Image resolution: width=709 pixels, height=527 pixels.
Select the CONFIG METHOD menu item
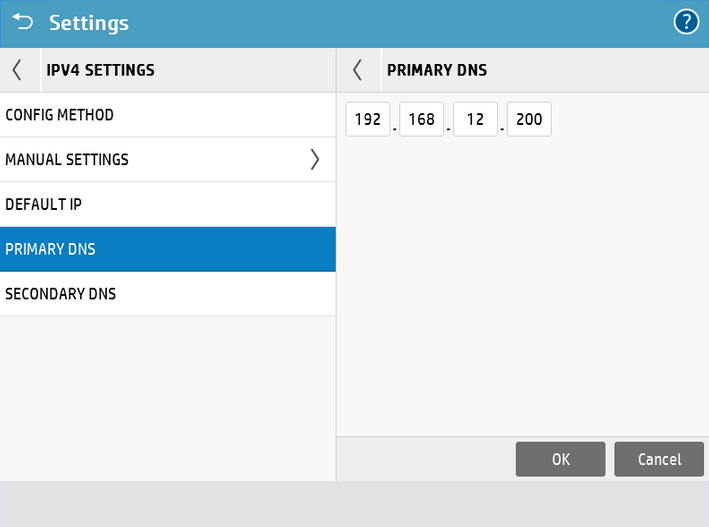click(168, 115)
